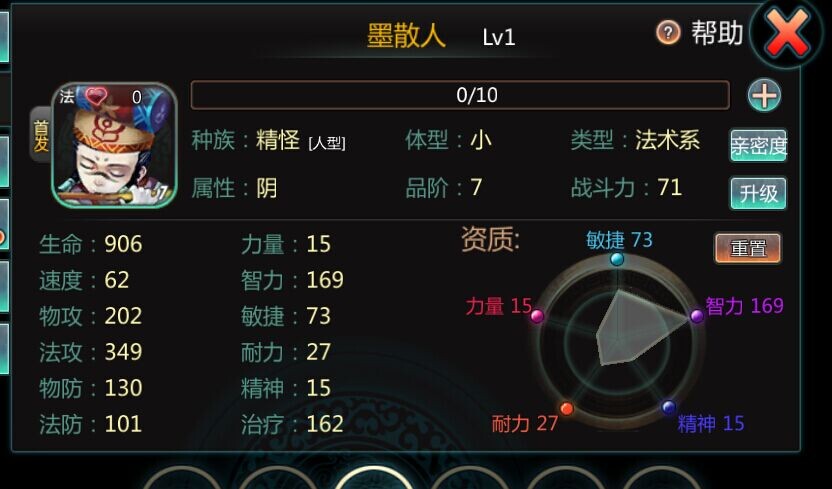The height and width of the screenshot is (489, 832).
Task: Toggle the 首发 starter tab
Action: coord(41,135)
